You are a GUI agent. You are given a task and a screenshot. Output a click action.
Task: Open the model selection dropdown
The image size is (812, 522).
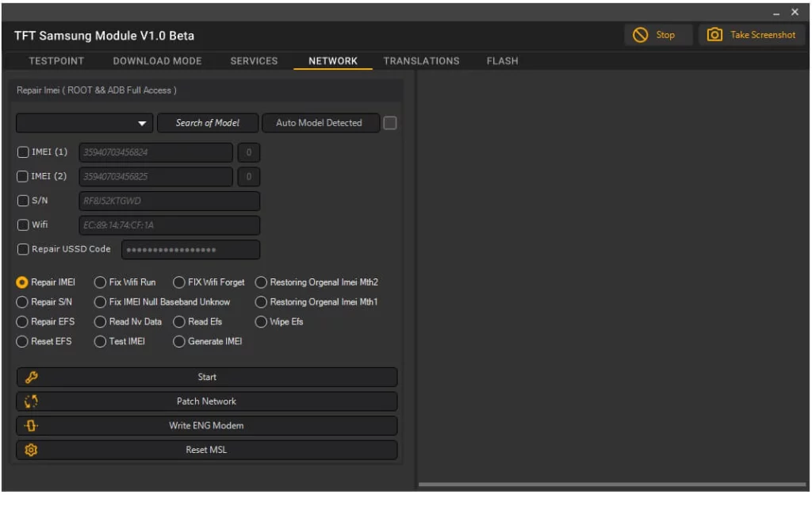pos(84,123)
